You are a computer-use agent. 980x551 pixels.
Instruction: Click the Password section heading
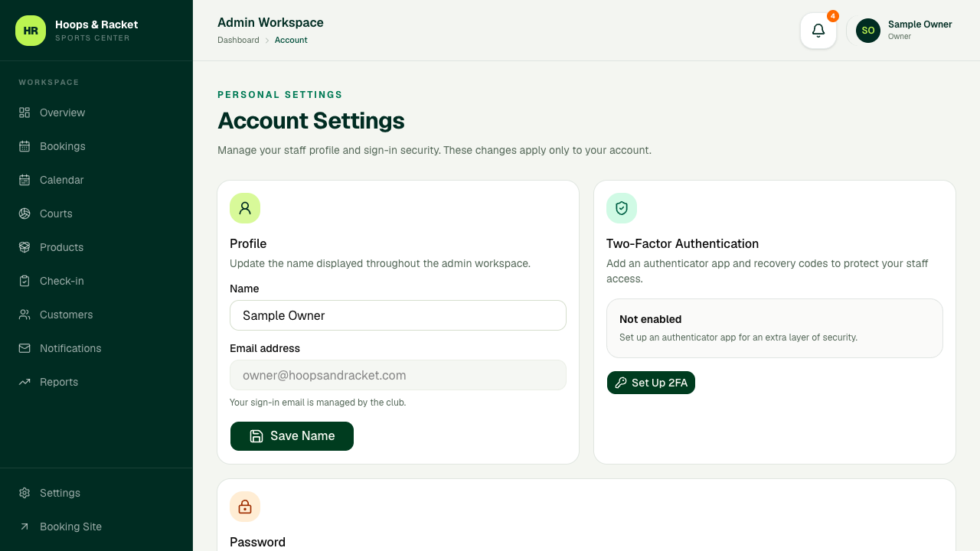pos(257,542)
